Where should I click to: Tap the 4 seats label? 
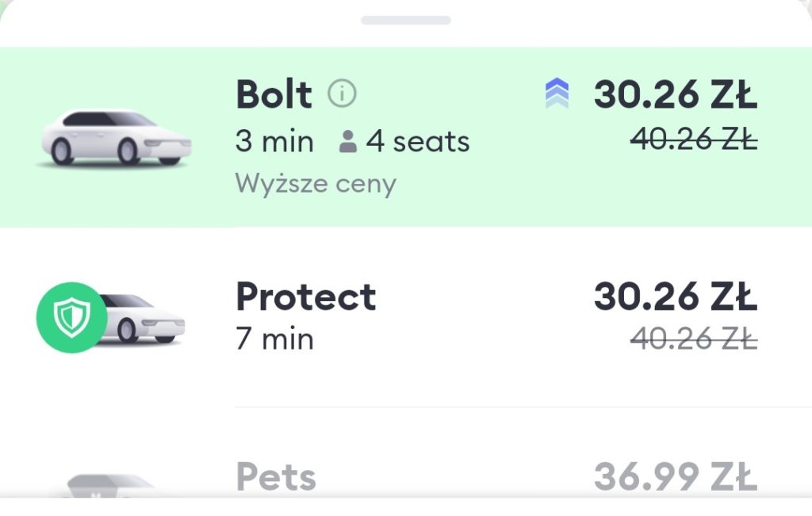click(418, 141)
